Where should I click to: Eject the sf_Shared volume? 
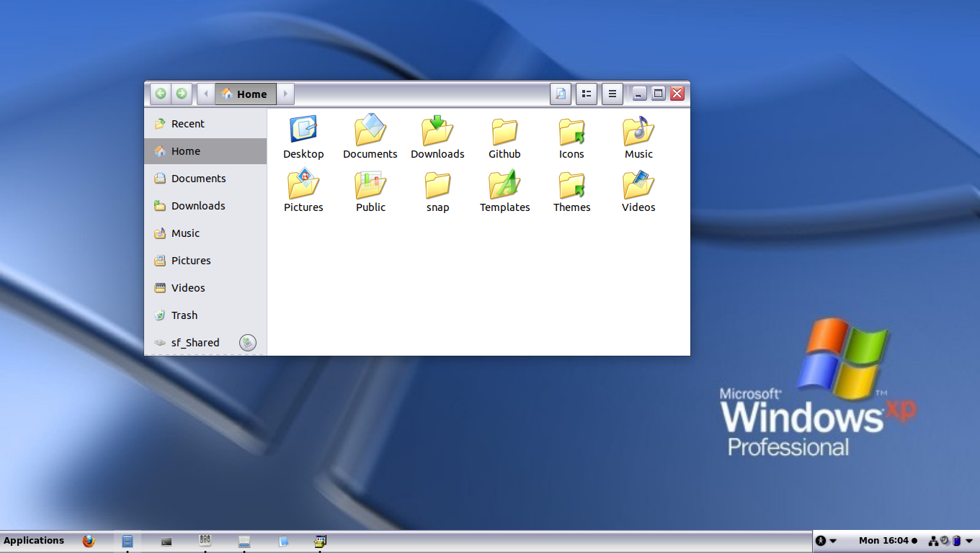[x=248, y=343]
